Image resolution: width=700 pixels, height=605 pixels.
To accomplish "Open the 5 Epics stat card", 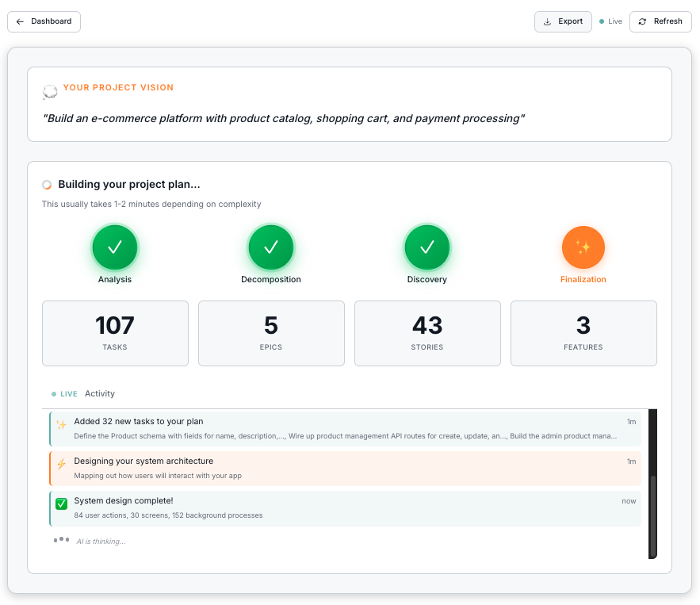I will tap(271, 334).
